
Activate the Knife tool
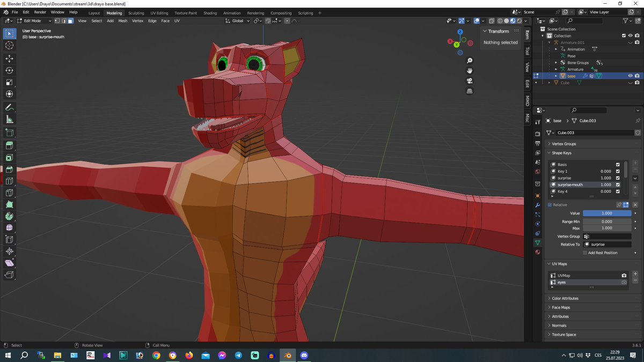coord(9,193)
